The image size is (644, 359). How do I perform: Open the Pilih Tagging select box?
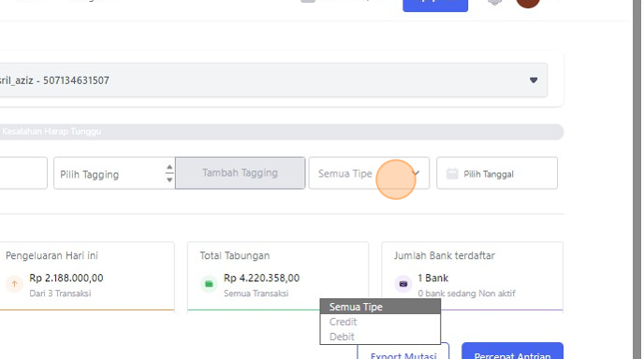(x=114, y=173)
